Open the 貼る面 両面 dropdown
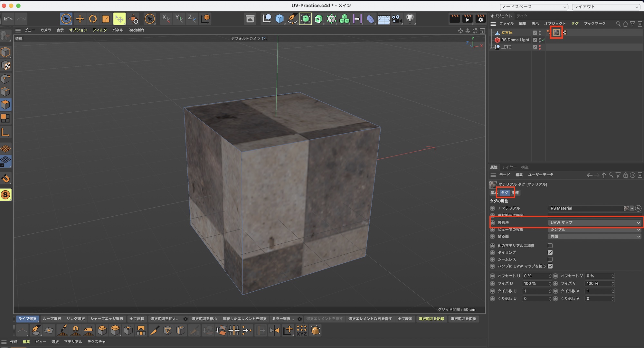The width and height of the screenshot is (644, 348). 594,236
